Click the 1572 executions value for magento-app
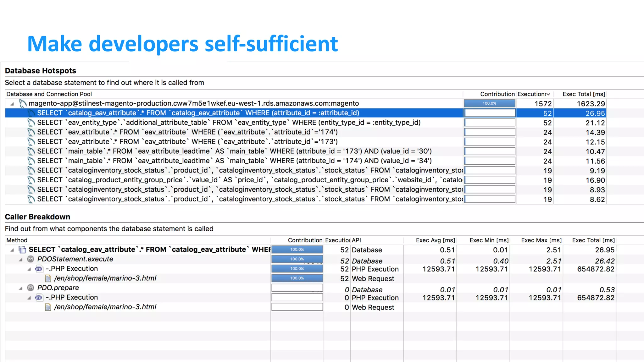644x362 pixels. point(543,104)
